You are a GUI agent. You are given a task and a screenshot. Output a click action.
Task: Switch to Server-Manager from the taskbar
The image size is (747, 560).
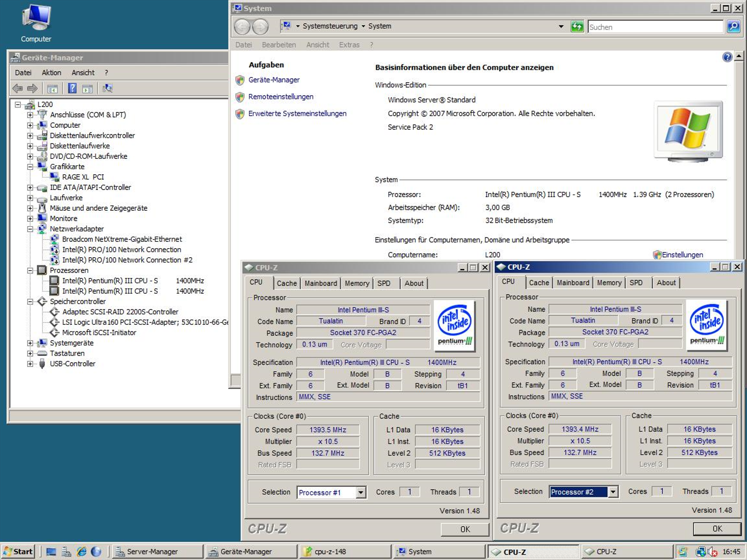[158, 551]
